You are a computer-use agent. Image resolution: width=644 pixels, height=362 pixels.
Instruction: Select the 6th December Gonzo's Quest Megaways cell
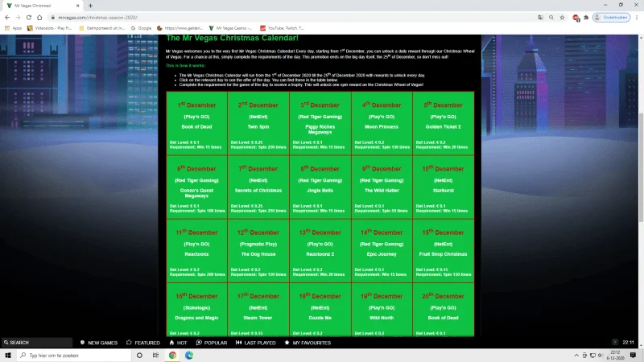point(196,187)
